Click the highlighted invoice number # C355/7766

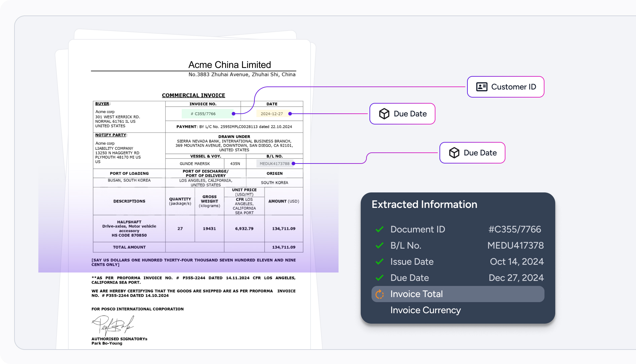pos(207,114)
